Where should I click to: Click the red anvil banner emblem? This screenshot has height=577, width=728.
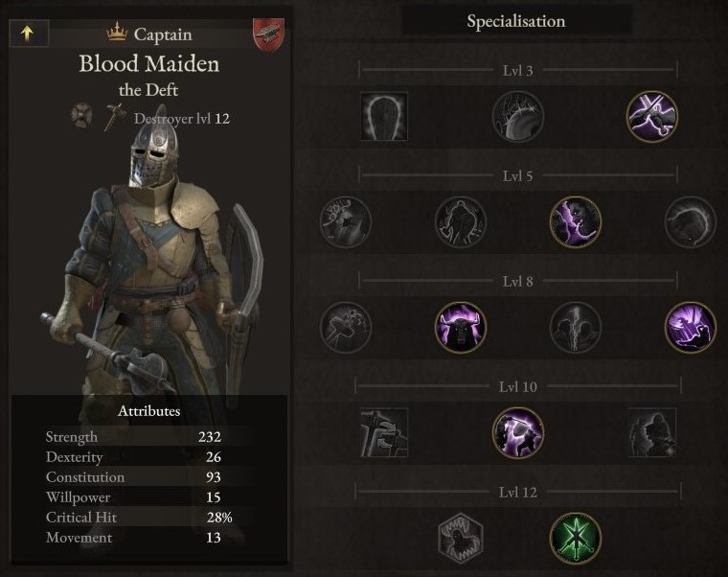(269, 35)
